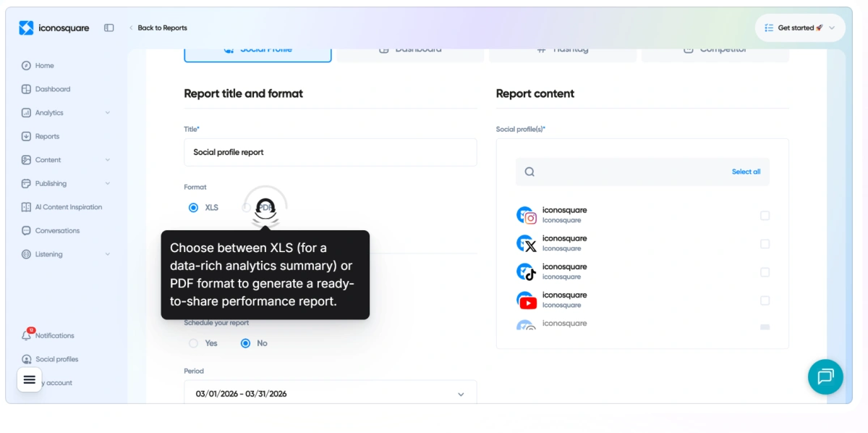Open Home in the sidebar

(x=45, y=65)
